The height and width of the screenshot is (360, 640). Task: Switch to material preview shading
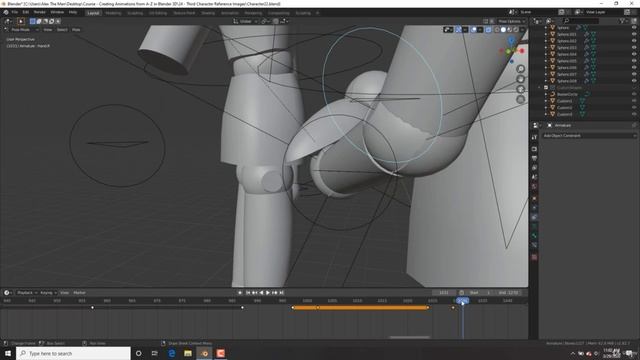509,30
